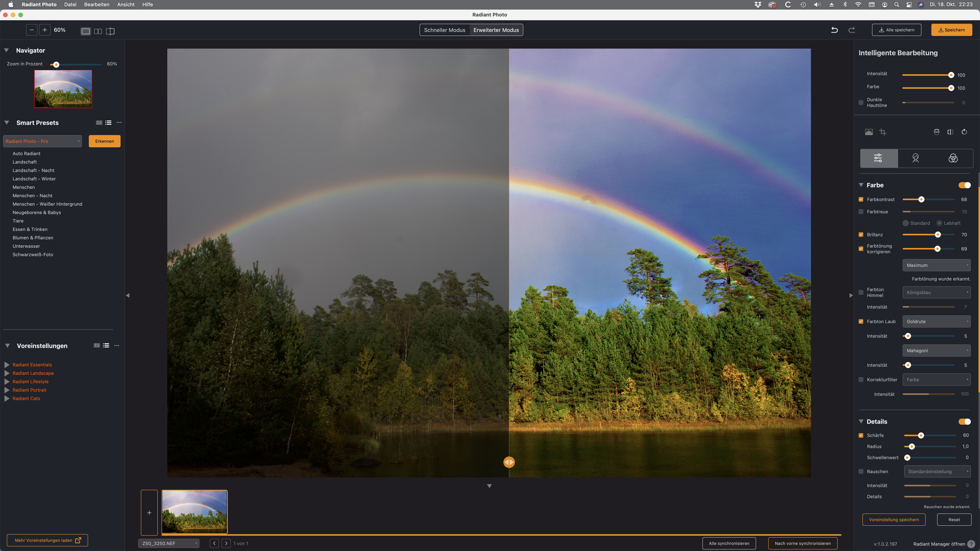This screenshot has height=551, width=980.
Task: Uncheck the Farbkontrast checkbox
Action: point(861,199)
